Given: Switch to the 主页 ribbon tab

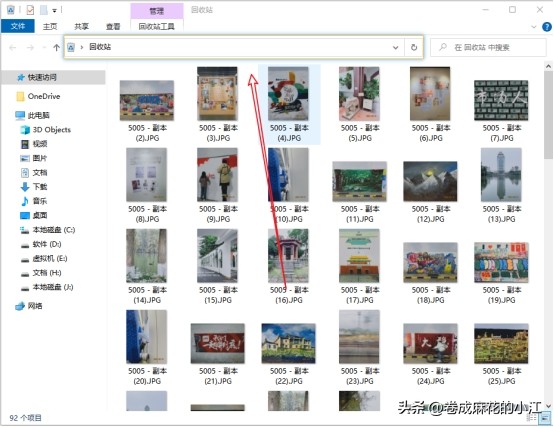Looking at the screenshot, I should coord(50,26).
